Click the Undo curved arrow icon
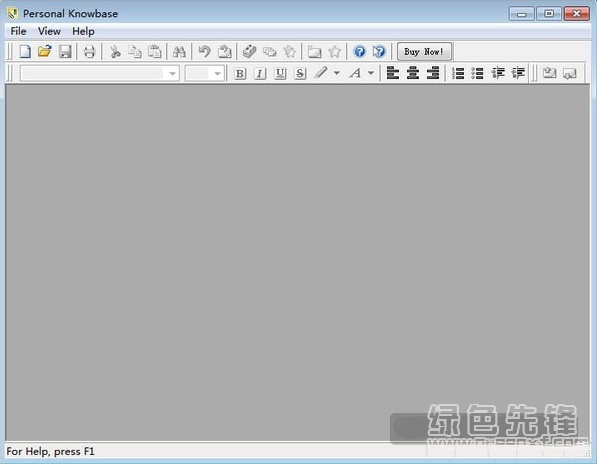597x464 pixels. click(204, 51)
